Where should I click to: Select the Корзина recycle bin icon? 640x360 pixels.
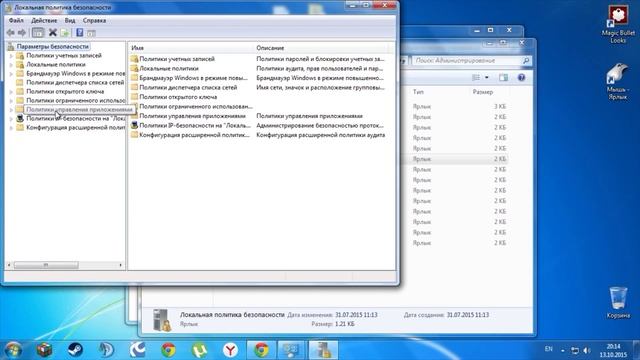[x=618, y=302]
